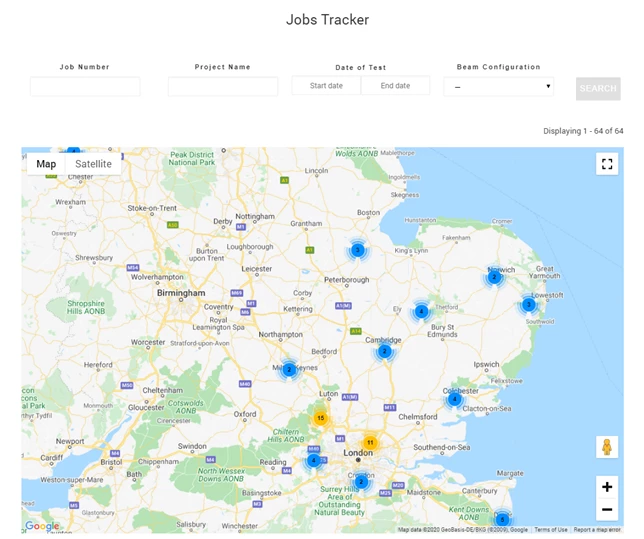Click the yellow cluster marker labeled 15

pos(320,418)
